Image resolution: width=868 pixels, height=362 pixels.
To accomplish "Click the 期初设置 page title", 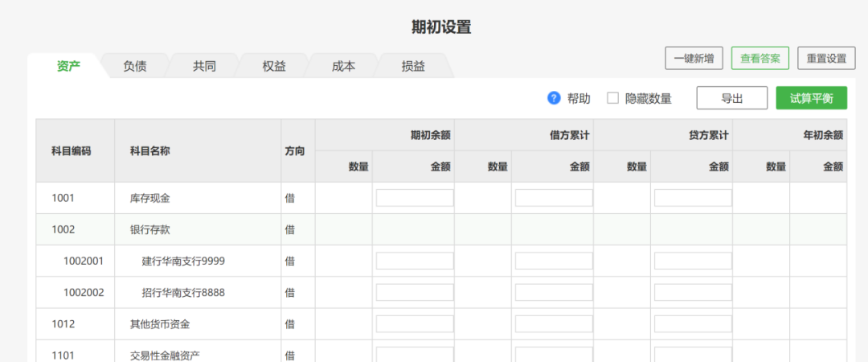I will (441, 27).
